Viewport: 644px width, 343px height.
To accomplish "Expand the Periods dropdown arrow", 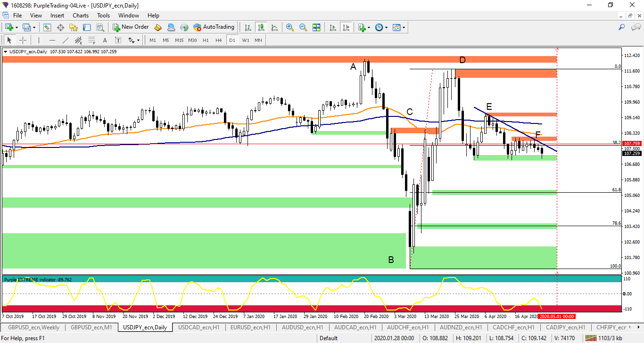I will coord(387,27).
